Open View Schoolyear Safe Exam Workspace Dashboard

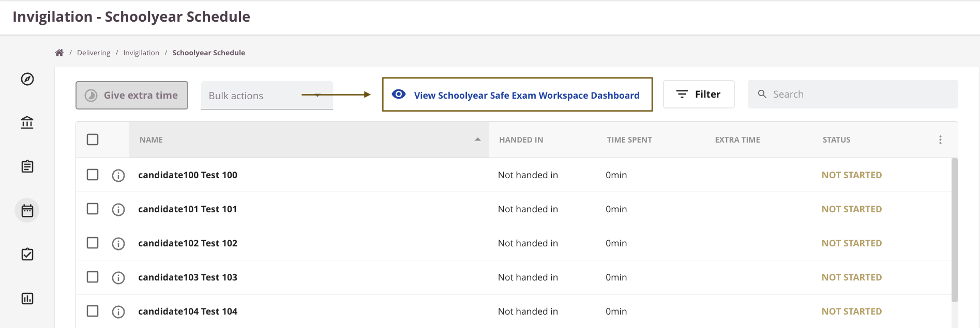tap(517, 95)
